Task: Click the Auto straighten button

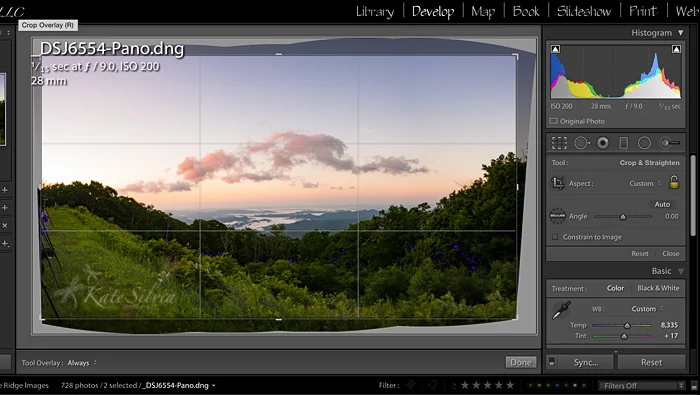Action: pos(662,204)
